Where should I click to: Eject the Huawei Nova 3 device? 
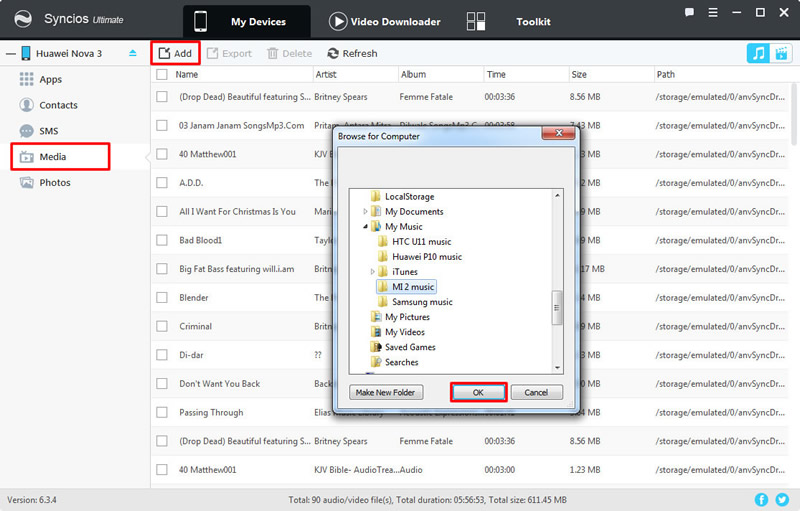pos(133,53)
